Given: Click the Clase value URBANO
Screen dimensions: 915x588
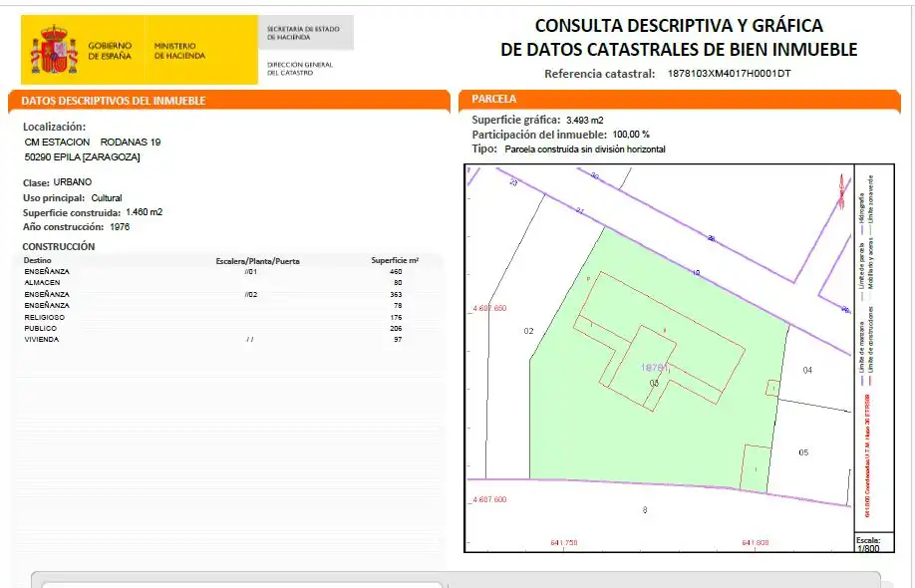Looking at the screenshot, I should click(73, 182).
